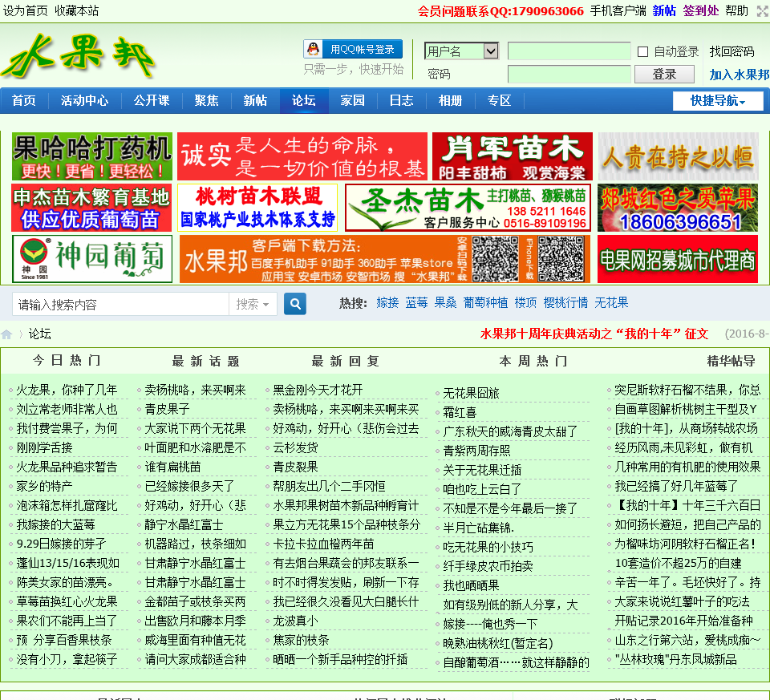Viewport: 770px width, 700px height.
Task: Open 公开课 in navigation bar
Action: [152, 101]
